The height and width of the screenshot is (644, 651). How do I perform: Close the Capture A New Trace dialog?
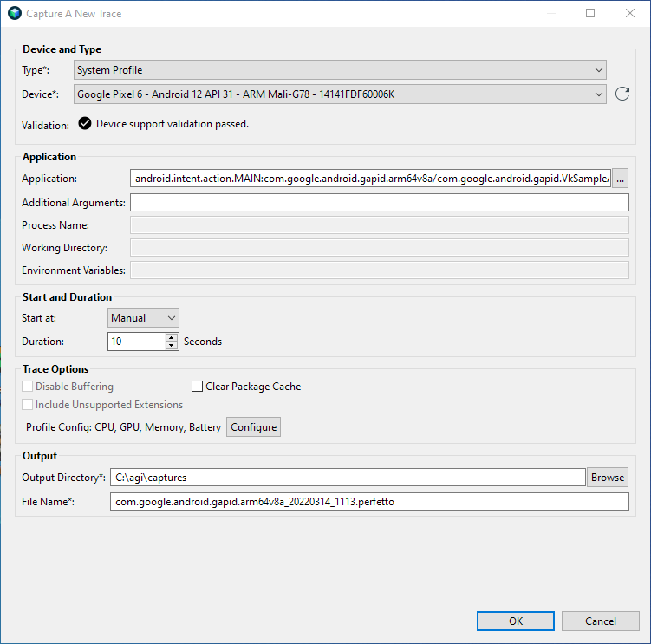pos(630,14)
